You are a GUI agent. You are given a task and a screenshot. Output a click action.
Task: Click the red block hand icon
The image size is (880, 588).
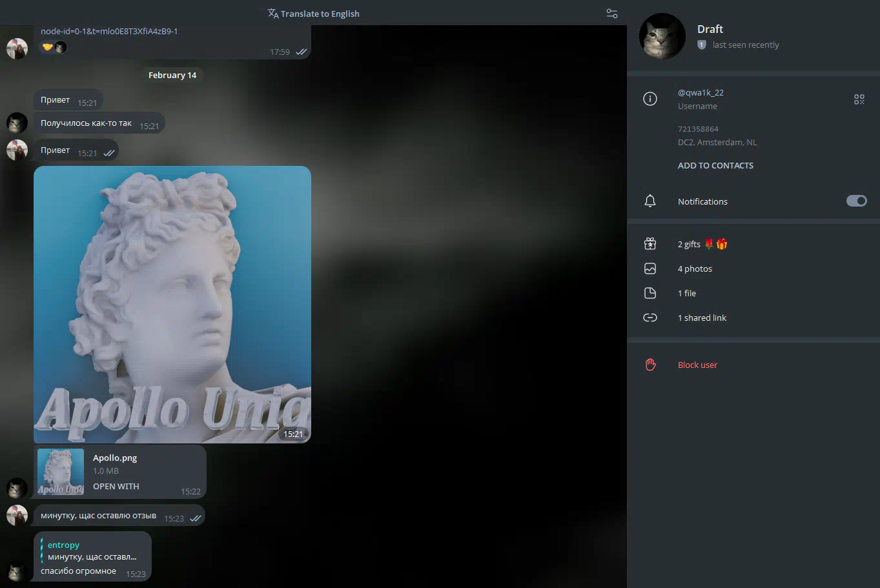coord(650,365)
